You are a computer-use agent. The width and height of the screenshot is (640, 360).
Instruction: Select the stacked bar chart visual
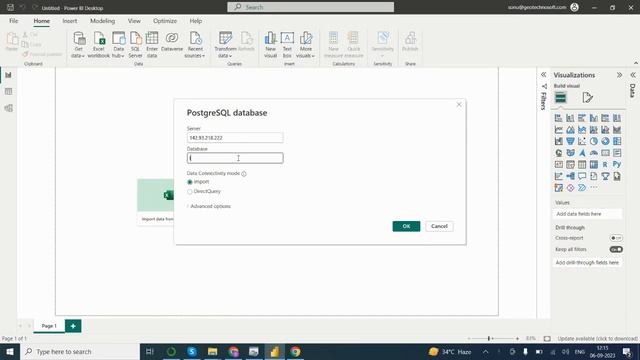pyautogui.click(x=558, y=118)
